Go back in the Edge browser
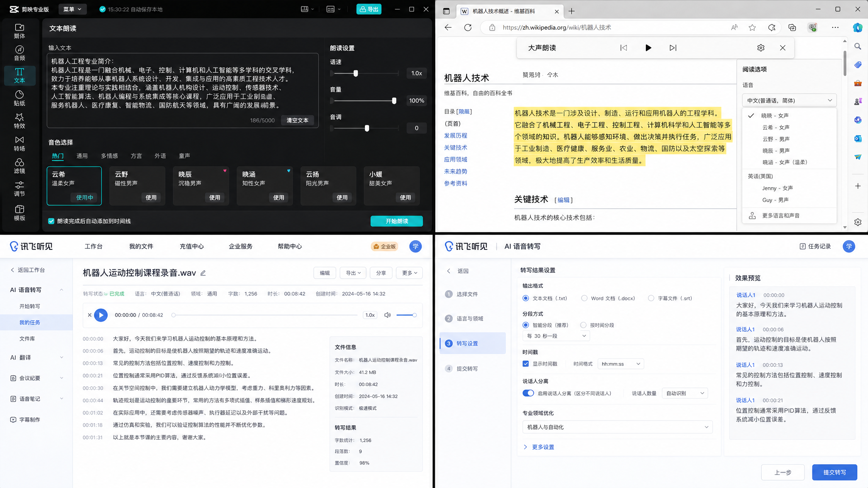Viewport: 868px width, 488px height. click(x=448, y=28)
